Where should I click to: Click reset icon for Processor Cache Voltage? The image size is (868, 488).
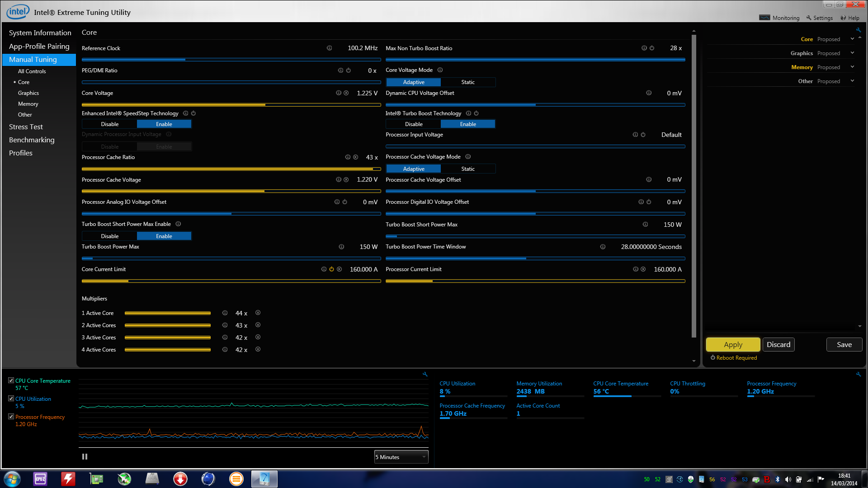tap(346, 179)
